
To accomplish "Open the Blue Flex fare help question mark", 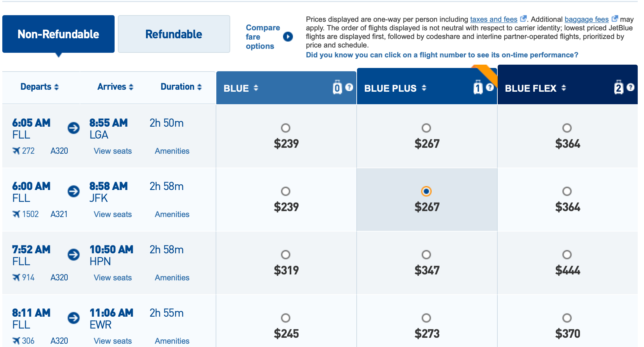I will pos(630,87).
